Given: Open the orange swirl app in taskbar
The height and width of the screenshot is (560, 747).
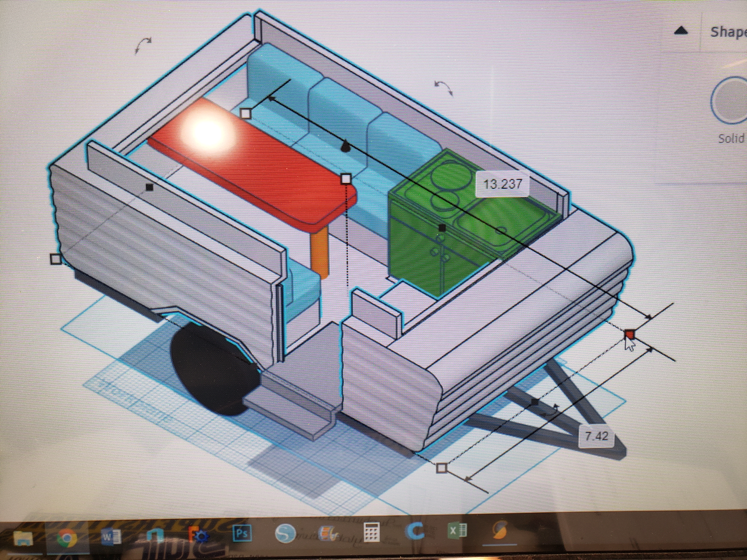Looking at the screenshot, I should coord(500,530).
